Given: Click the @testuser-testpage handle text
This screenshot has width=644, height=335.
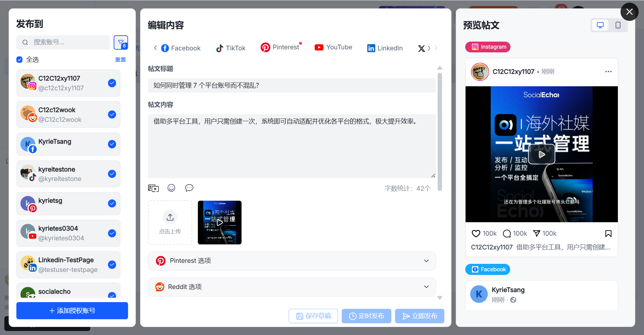Looking at the screenshot, I should (68, 270).
